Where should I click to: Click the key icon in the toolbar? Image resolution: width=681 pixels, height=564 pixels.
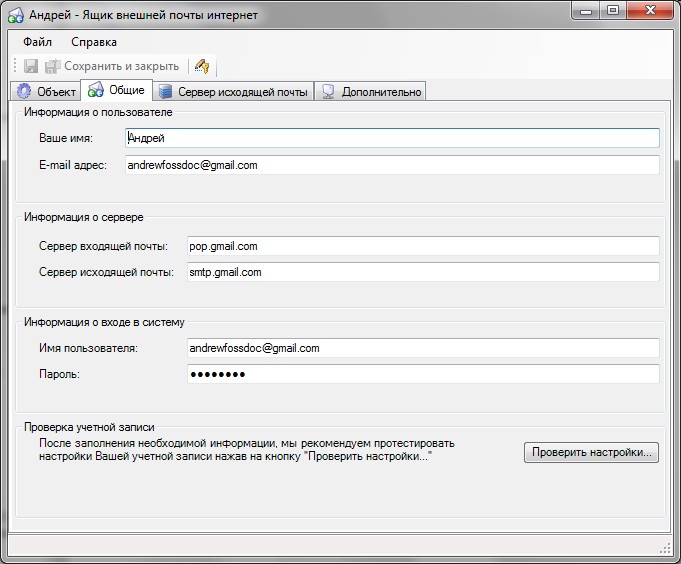[x=202, y=66]
